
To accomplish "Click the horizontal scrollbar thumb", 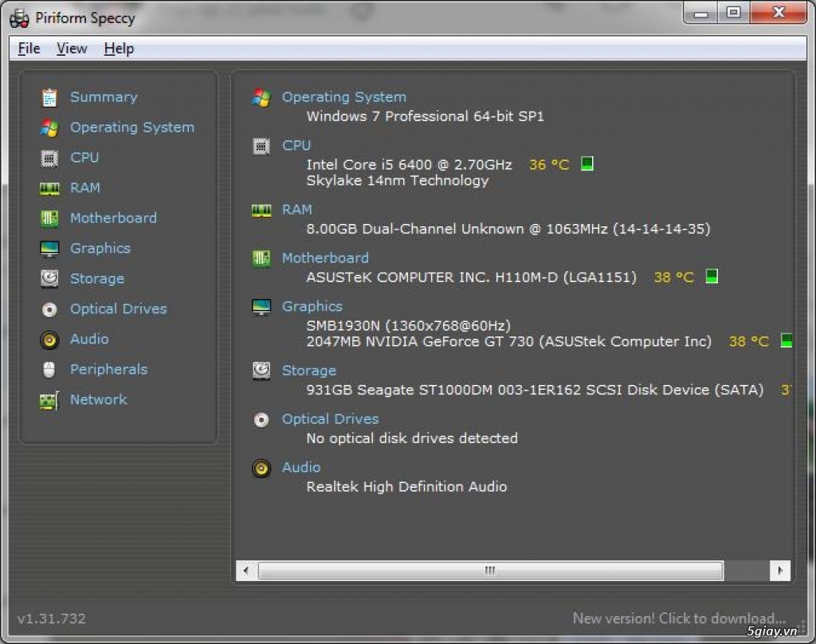I will pos(491,571).
